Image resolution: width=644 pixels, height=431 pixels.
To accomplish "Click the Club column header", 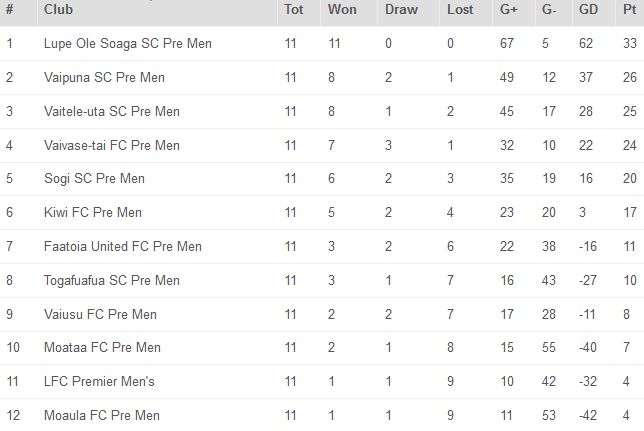I will click(x=58, y=10).
